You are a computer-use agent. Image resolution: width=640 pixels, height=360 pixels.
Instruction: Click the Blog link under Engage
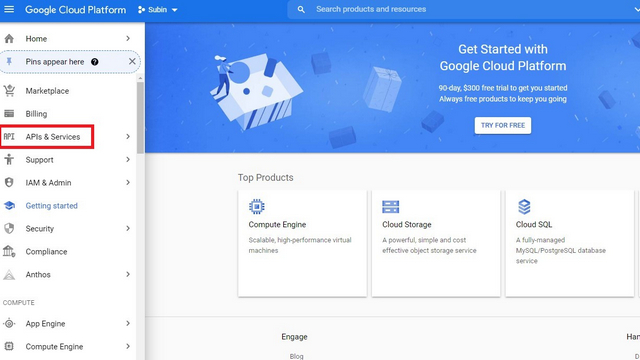[296, 356]
